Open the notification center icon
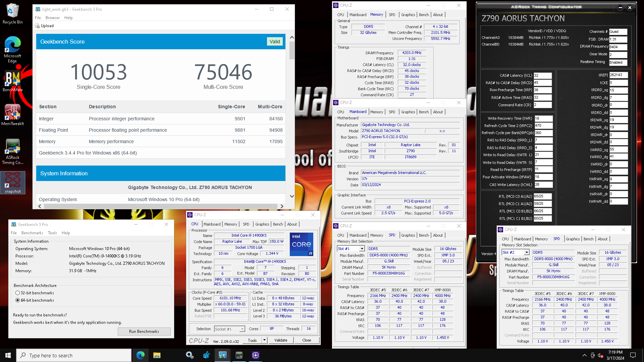The height and width of the screenshot is (362, 644). (x=633, y=355)
